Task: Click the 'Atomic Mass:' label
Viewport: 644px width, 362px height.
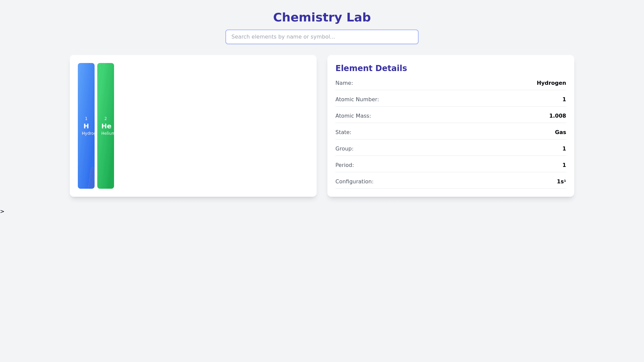Action: (353, 116)
